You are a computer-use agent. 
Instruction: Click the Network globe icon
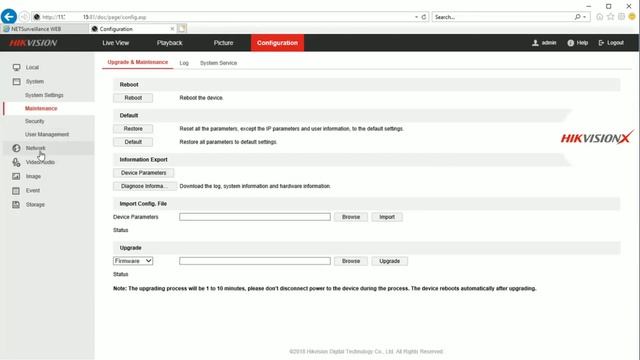(x=16, y=148)
